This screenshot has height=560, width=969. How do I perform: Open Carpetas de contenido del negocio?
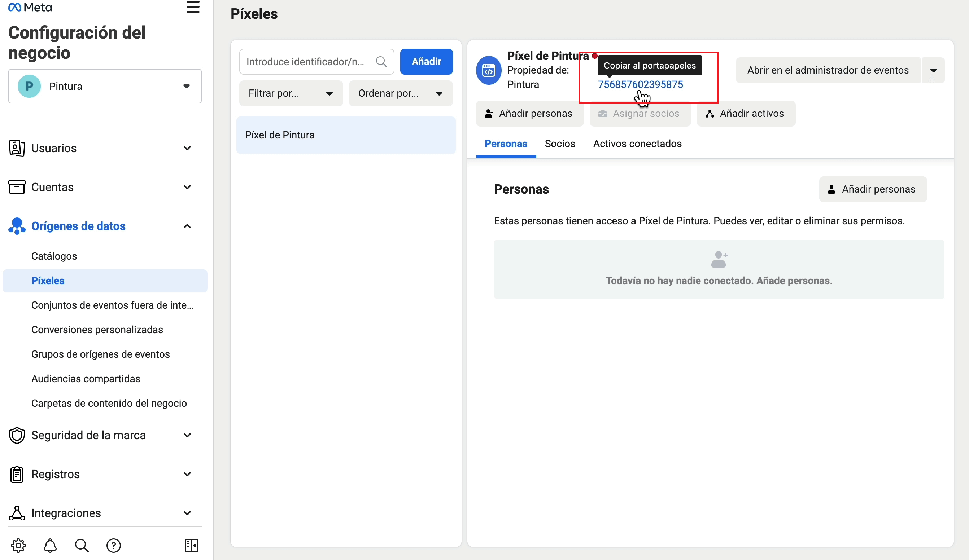(109, 403)
